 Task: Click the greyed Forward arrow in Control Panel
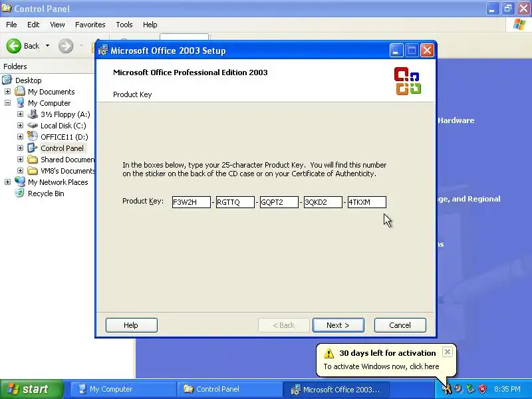click(66, 46)
